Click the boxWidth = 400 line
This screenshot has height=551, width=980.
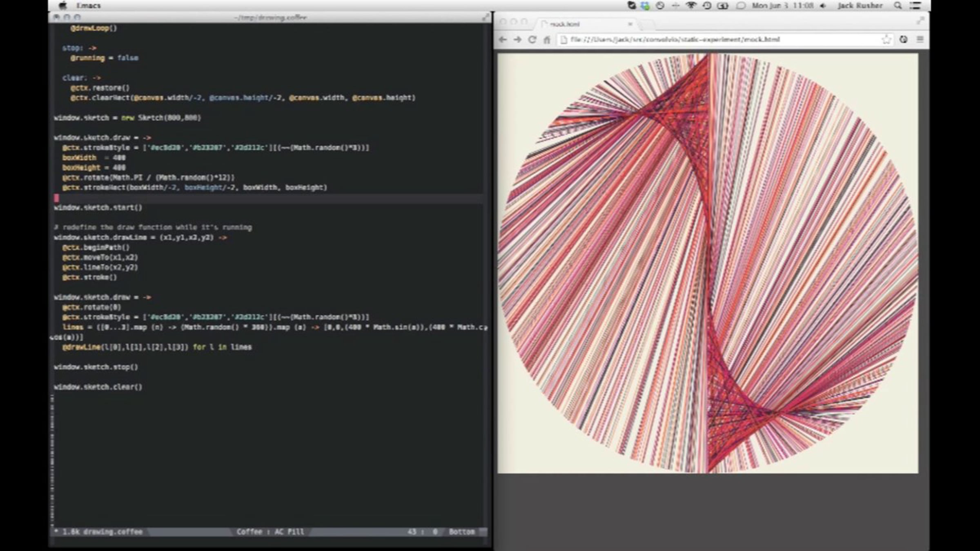pos(94,158)
